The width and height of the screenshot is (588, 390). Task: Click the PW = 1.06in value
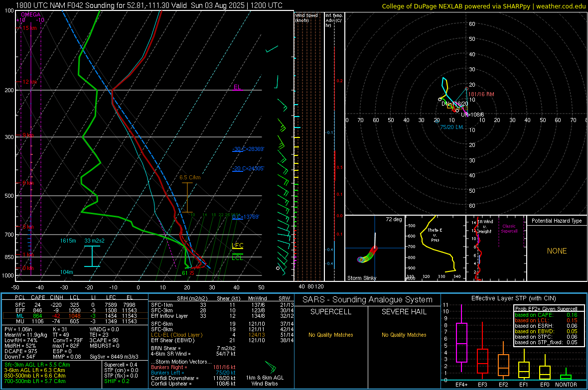(18, 329)
